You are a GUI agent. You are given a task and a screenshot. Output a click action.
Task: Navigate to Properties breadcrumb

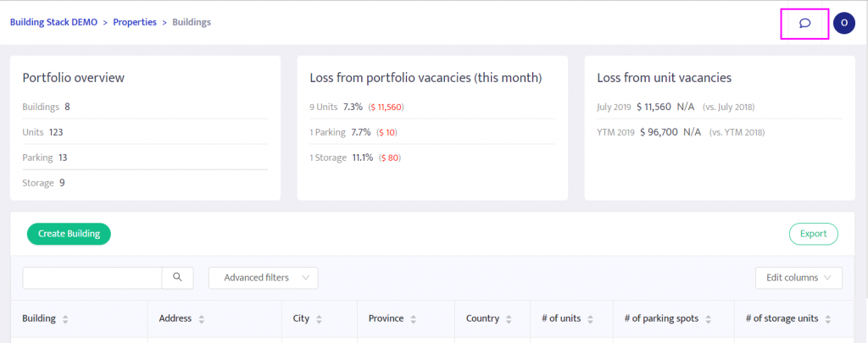[135, 23]
